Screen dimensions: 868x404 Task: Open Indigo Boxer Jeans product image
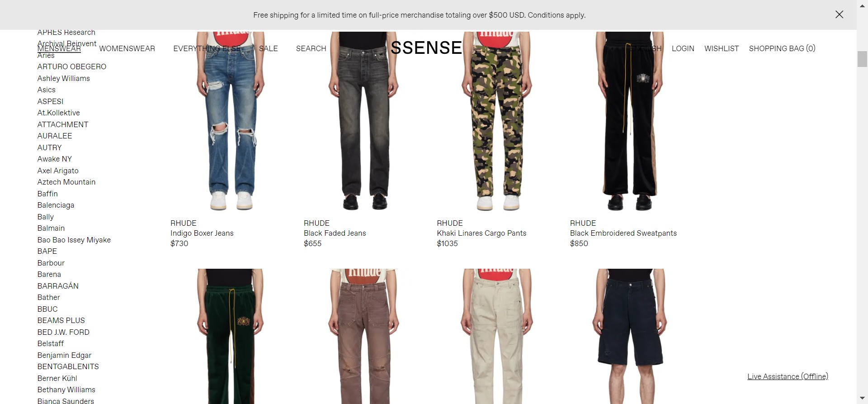coord(231,121)
